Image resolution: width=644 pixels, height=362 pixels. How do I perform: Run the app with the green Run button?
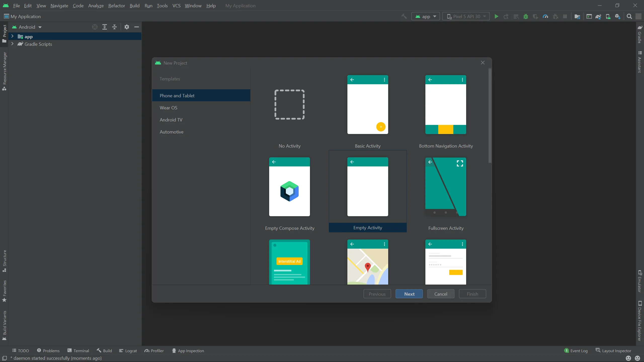point(496,16)
